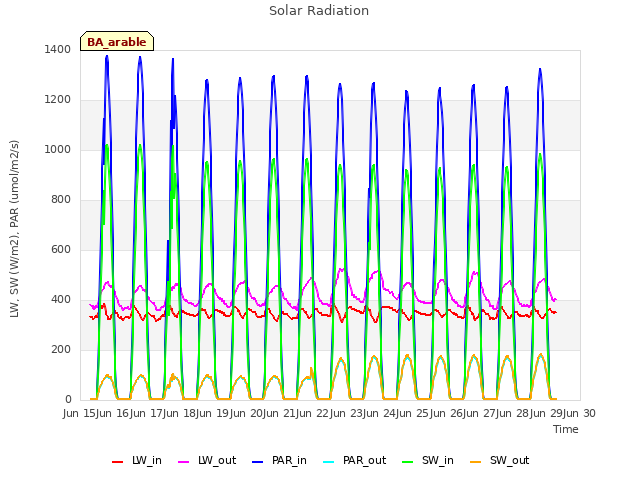Click the Time x-axis label

point(566,429)
